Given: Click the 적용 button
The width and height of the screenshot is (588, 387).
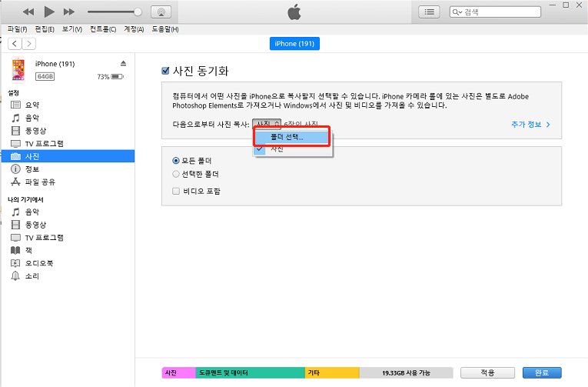Looking at the screenshot, I should [487, 372].
